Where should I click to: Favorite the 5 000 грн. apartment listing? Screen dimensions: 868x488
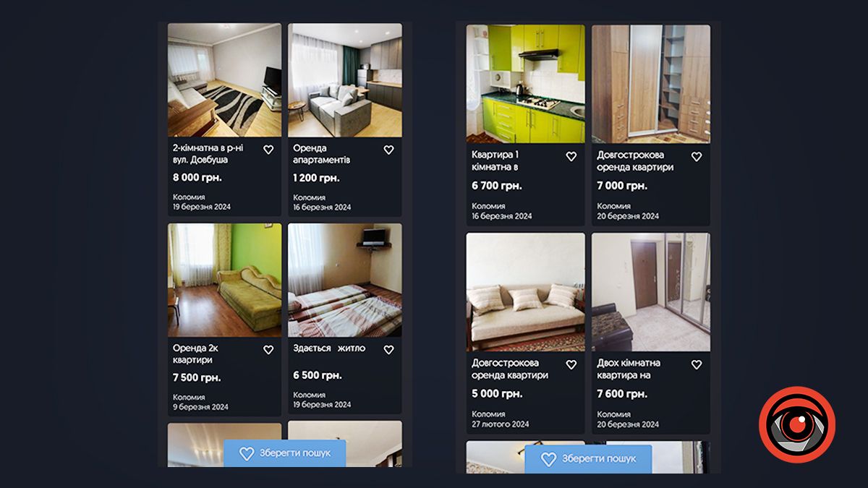point(571,364)
